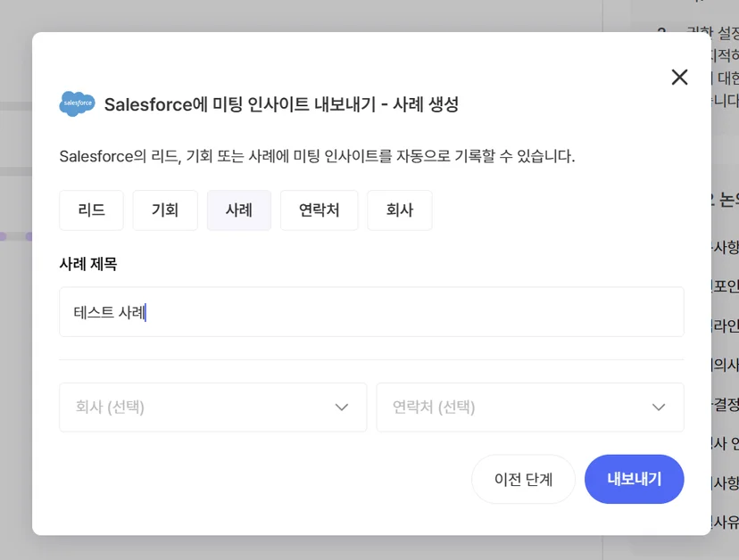Focus the 사례 제목 input field
The width and height of the screenshot is (739, 560).
(x=371, y=312)
